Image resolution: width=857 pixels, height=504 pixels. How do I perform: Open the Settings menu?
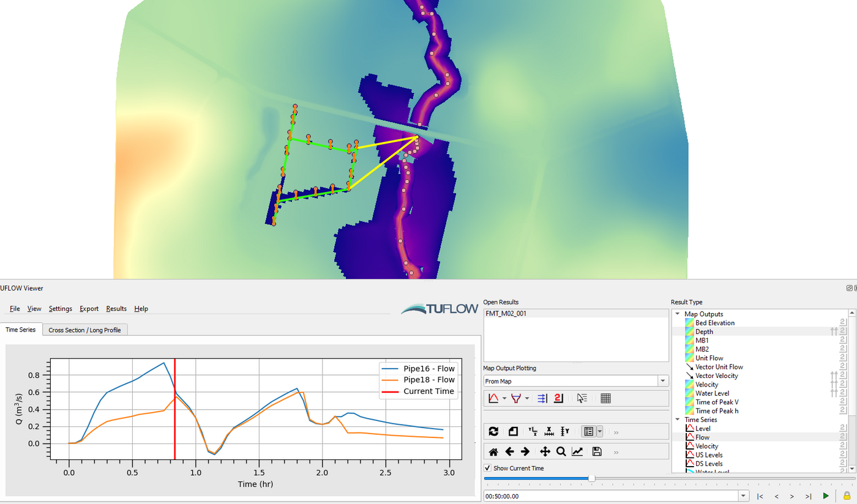click(x=60, y=309)
